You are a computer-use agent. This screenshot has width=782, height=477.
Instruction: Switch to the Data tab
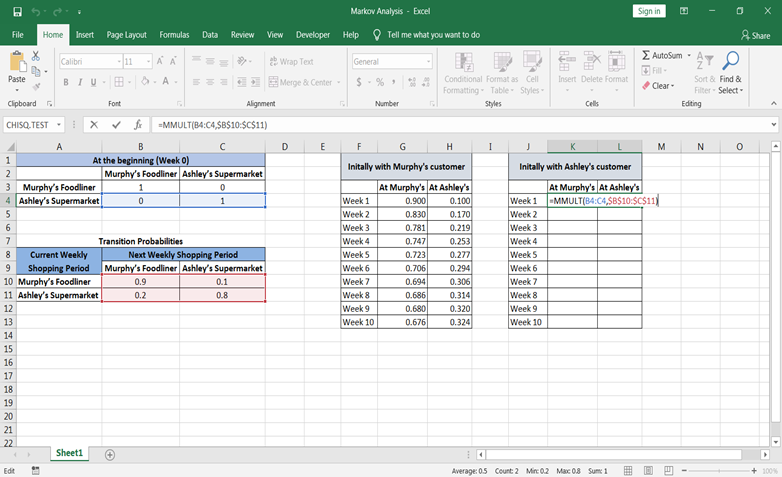point(210,34)
